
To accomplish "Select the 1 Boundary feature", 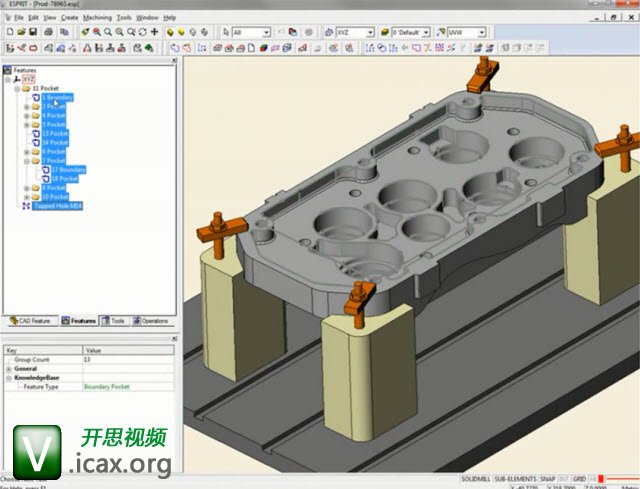I will (x=57, y=98).
